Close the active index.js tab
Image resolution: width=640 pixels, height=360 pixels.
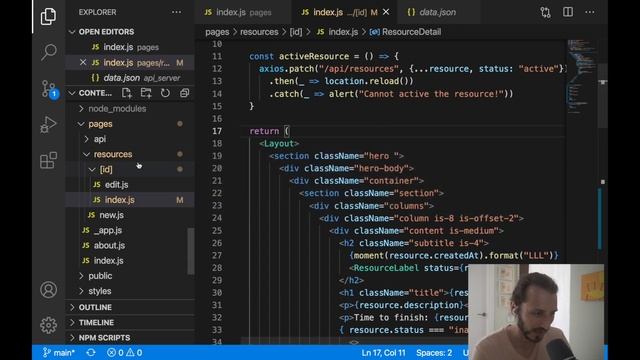click(x=386, y=12)
